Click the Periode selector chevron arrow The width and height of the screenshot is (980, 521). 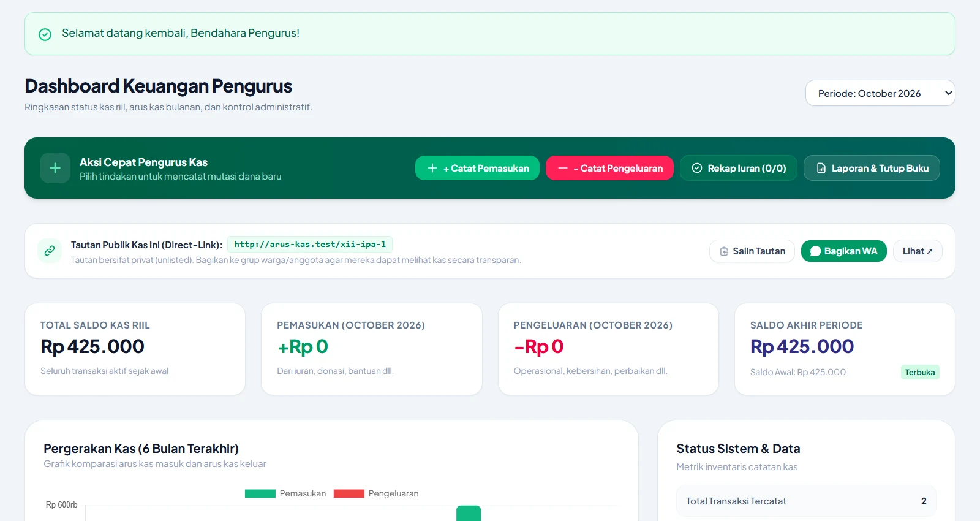pos(948,93)
